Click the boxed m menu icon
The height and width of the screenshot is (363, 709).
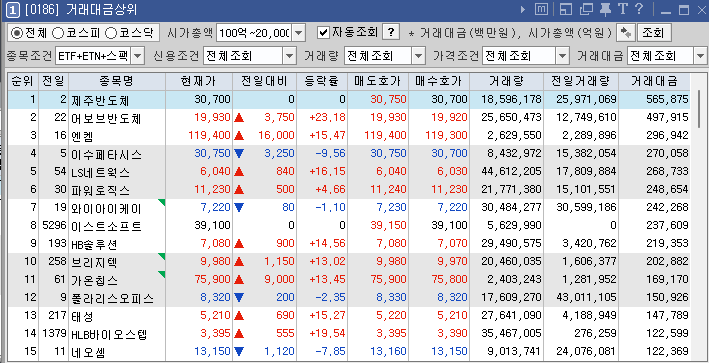541,9
